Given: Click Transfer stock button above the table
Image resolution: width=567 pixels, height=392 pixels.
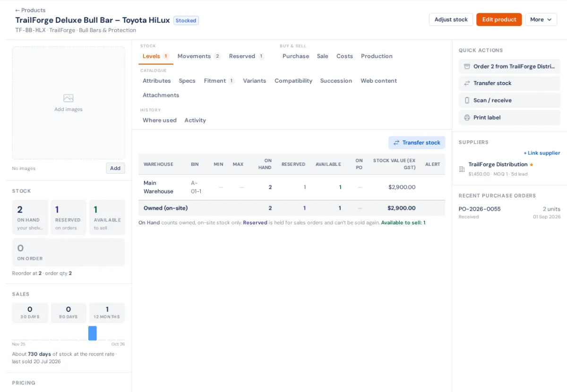Looking at the screenshot, I should (417, 143).
